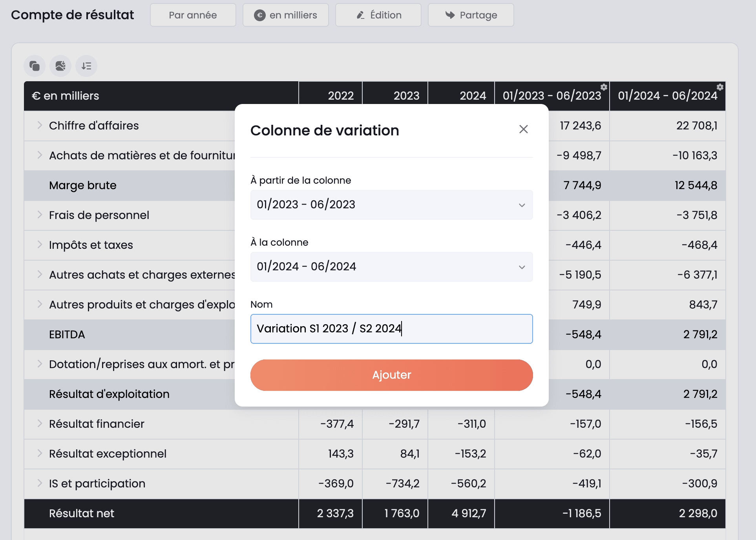
Task: Click Résultat exceptionnel 2023 value 84,1
Action: [410, 454]
